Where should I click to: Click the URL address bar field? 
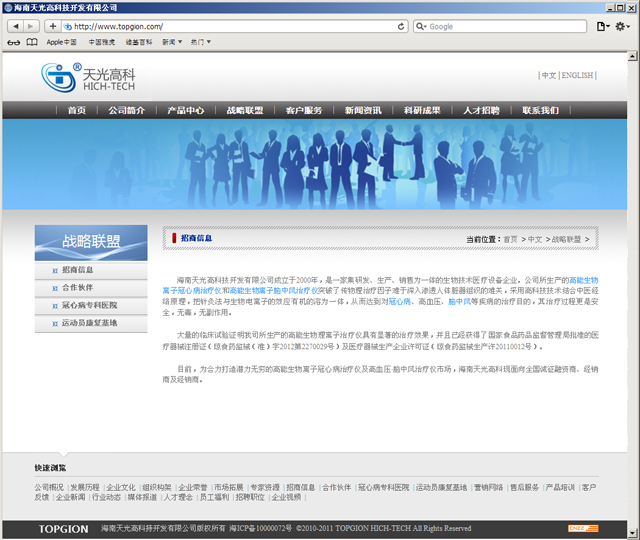point(230,26)
